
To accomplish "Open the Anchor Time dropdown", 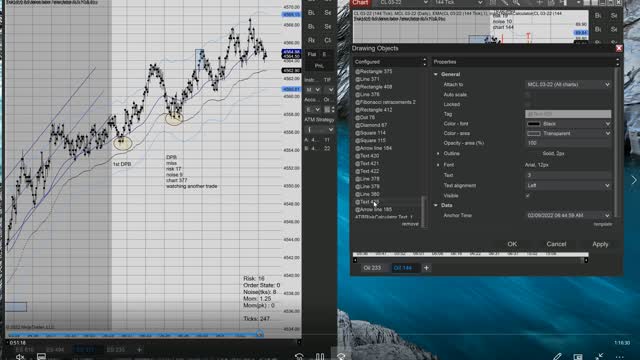I will (568, 215).
